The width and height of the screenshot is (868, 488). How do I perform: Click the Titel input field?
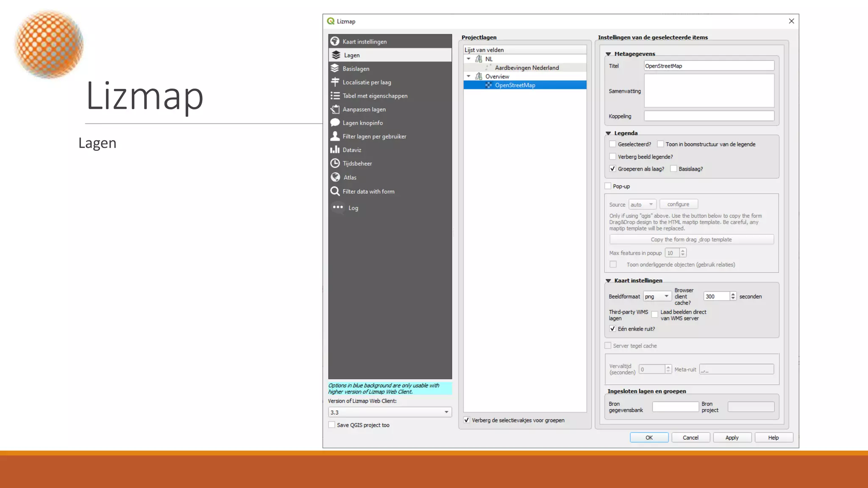(709, 66)
